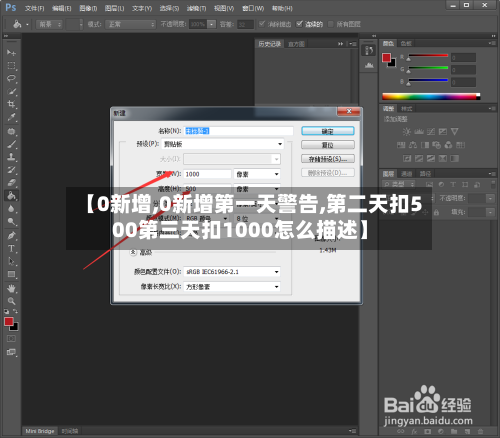Viewport: 500px width, 438px height.
Task: Select the Zoom tool
Action: [x=11, y=301]
